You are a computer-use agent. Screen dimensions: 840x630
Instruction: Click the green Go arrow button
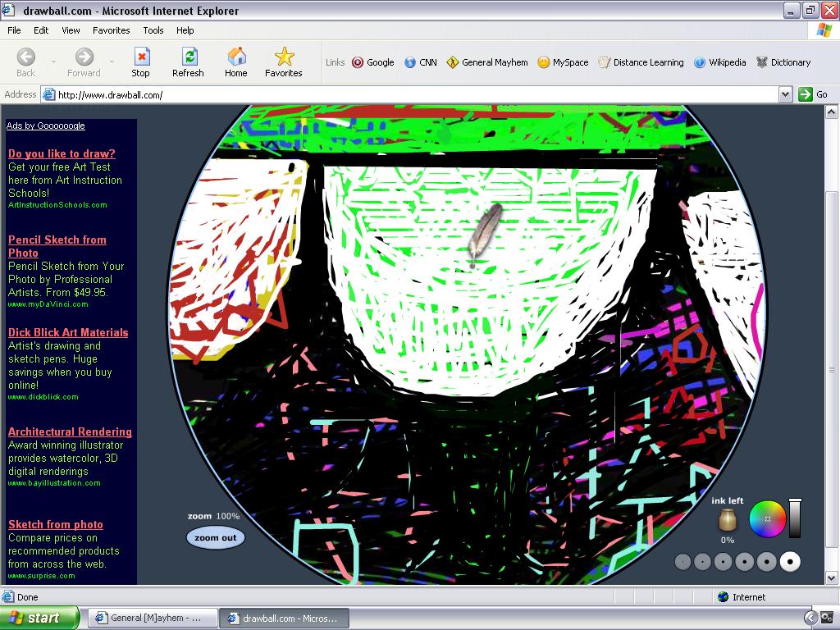tap(806, 94)
